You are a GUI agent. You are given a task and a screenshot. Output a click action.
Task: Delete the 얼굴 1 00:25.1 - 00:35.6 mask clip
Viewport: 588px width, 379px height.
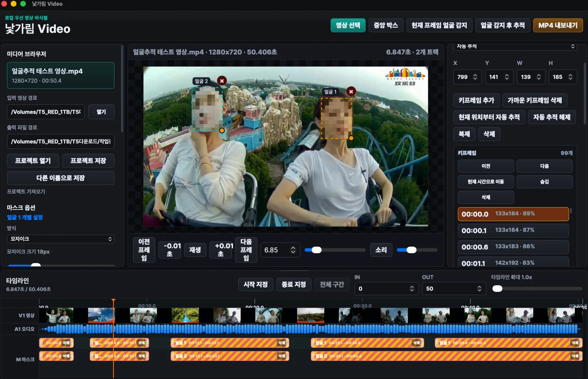click(x=416, y=343)
